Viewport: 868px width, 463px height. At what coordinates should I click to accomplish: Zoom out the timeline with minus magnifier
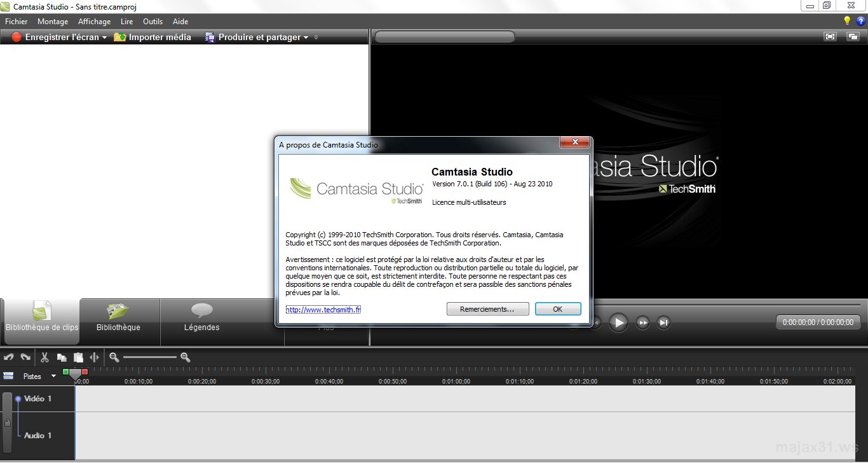point(114,357)
